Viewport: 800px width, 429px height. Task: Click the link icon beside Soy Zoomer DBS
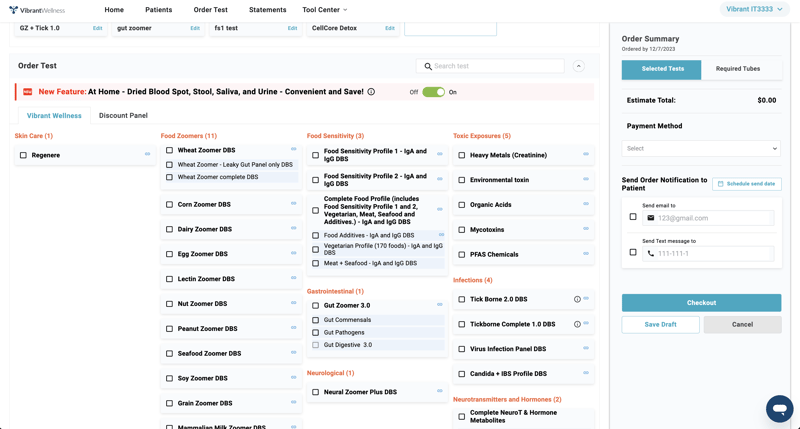[x=294, y=377]
